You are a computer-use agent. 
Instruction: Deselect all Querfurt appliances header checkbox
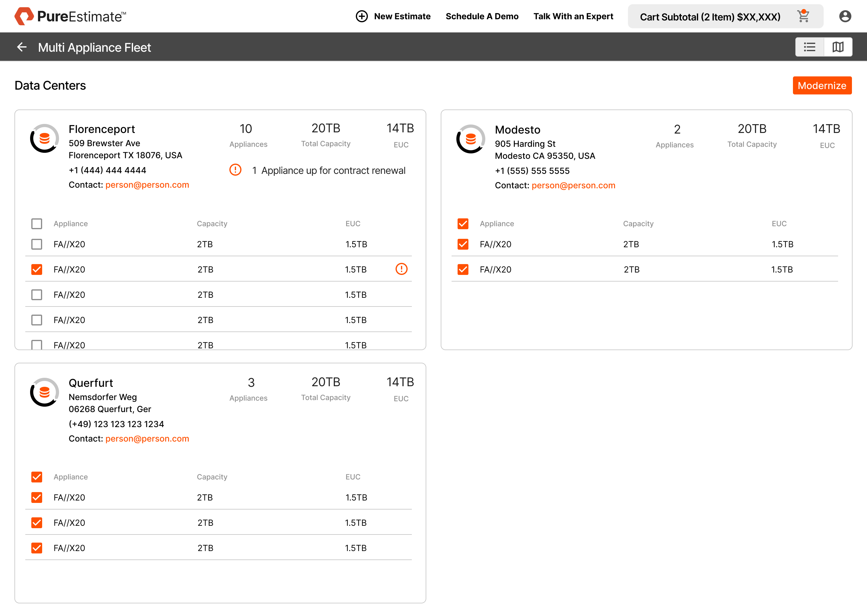tap(37, 477)
